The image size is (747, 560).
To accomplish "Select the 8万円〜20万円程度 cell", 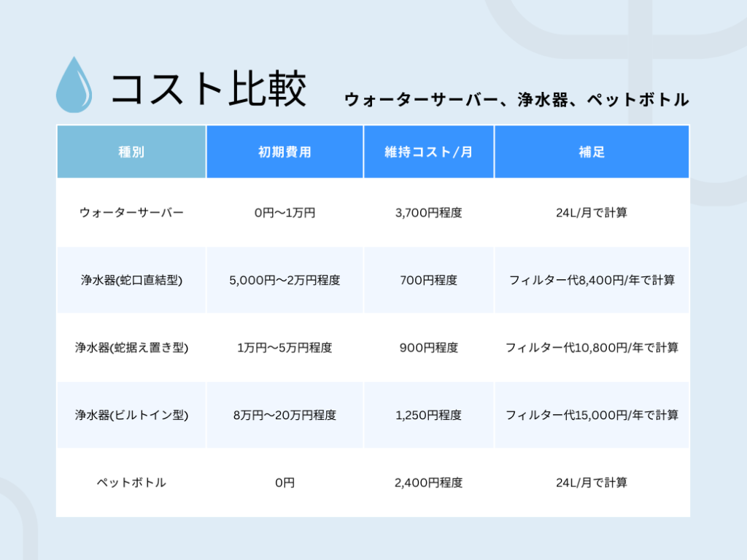I will pos(285,415).
